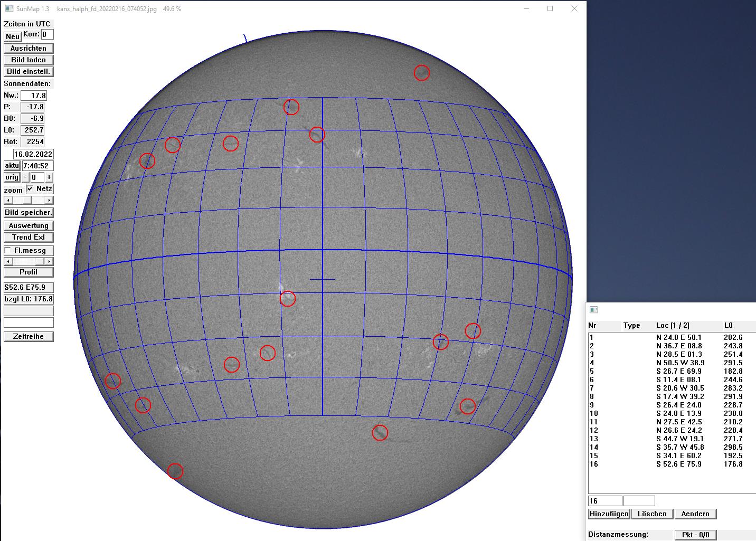Save image with Bild speicher. button
Image resolution: width=756 pixels, height=541 pixels.
click(x=29, y=213)
